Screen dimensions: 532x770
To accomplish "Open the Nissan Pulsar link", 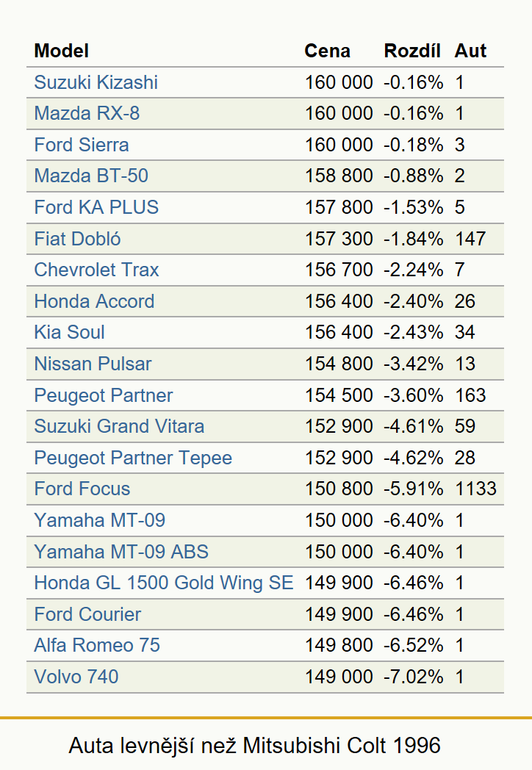I will click(93, 364).
